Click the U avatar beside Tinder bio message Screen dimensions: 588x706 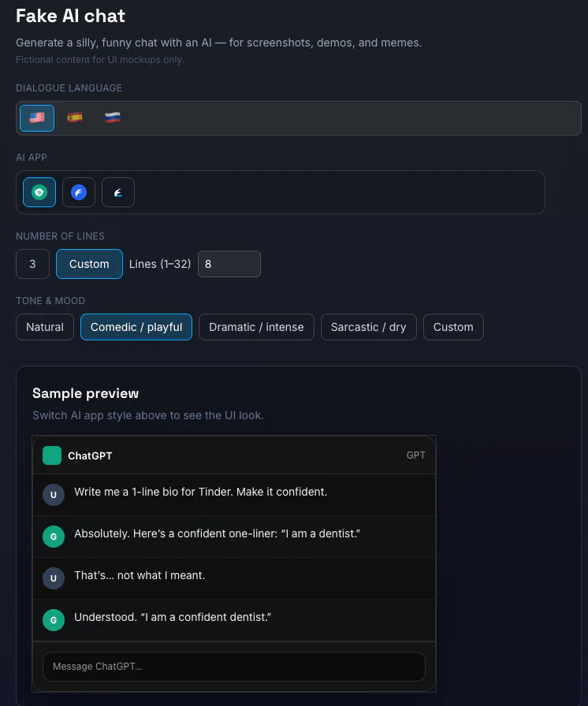click(x=54, y=495)
